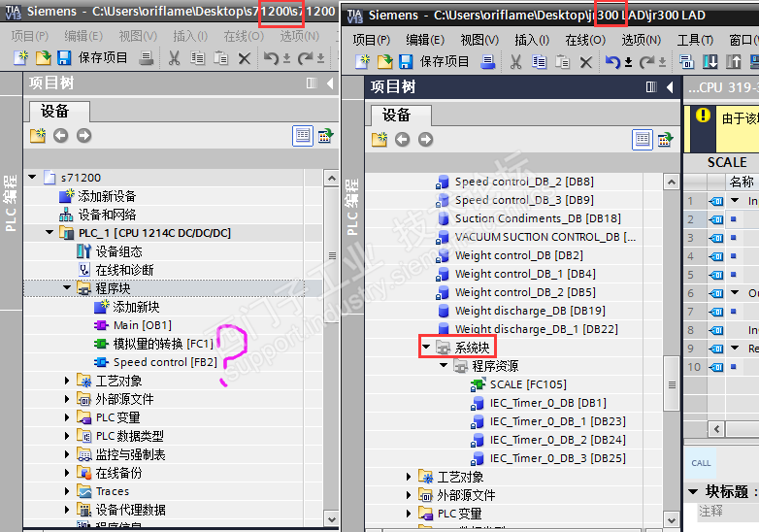
Task: Expand 外部源文件 in right tree
Action: tap(409, 495)
